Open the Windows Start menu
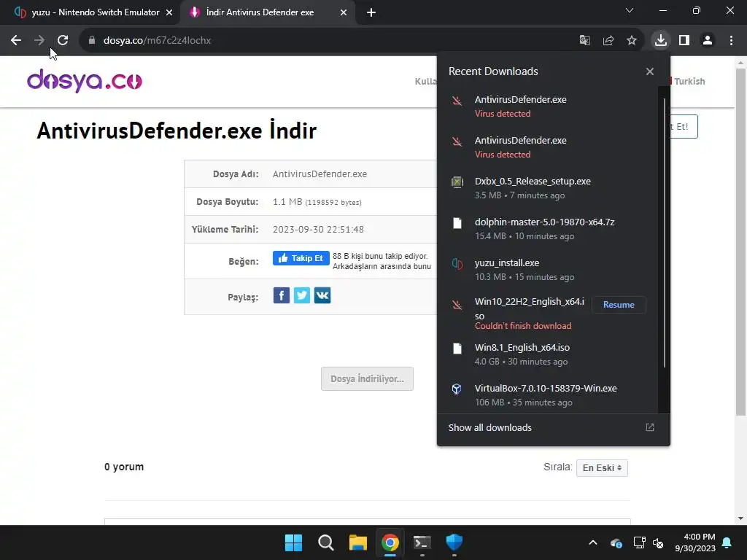The width and height of the screenshot is (747, 560). pyautogui.click(x=293, y=542)
